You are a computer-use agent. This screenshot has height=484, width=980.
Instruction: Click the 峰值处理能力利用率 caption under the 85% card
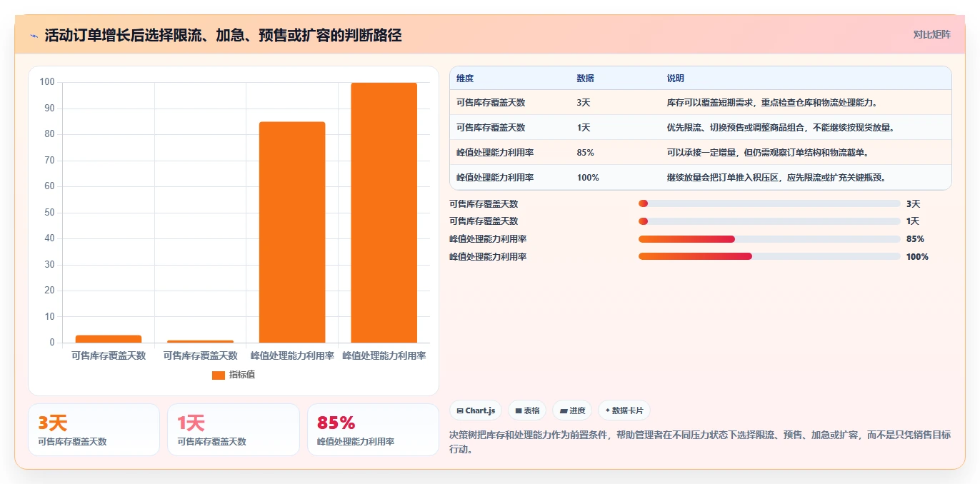point(356,442)
